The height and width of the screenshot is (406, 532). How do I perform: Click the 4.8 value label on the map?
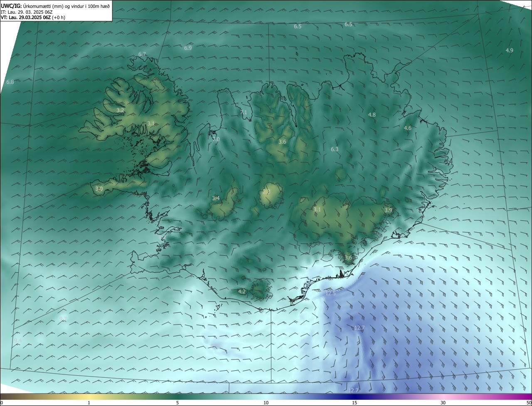[372, 115]
